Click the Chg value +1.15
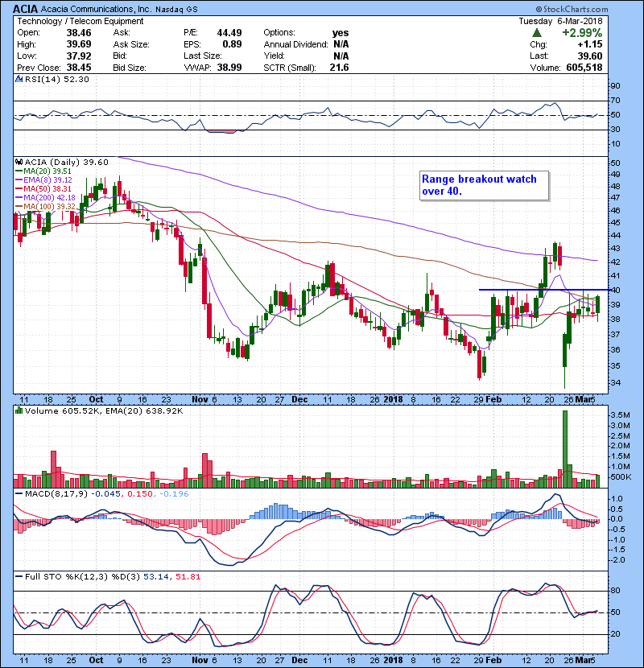This screenshot has width=644, height=668. click(x=590, y=44)
